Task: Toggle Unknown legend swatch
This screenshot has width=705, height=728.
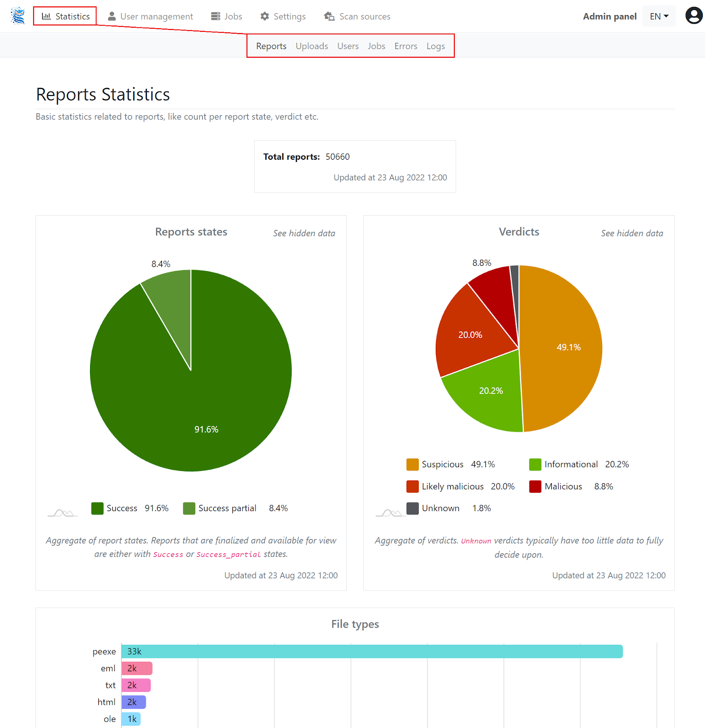Action: click(413, 508)
